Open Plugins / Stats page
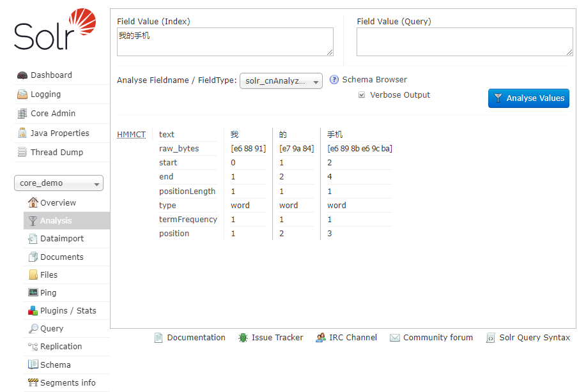The height and width of the screenshot is (392, 586). pos(68,311)
